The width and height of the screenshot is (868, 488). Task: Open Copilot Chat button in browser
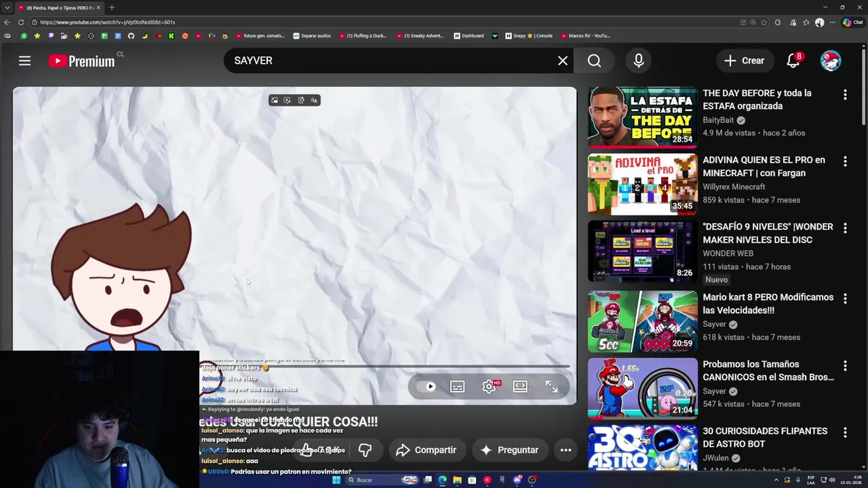pyautogui.click(x=852, y=22)
